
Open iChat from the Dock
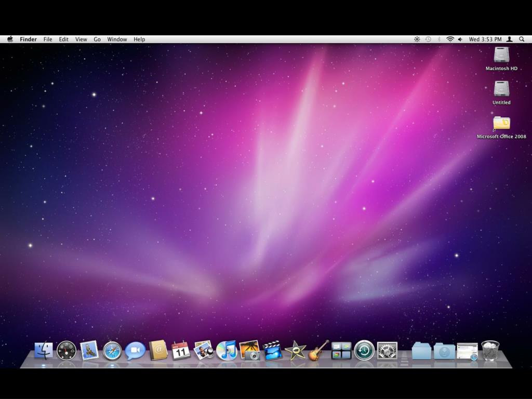coord(136,351)
